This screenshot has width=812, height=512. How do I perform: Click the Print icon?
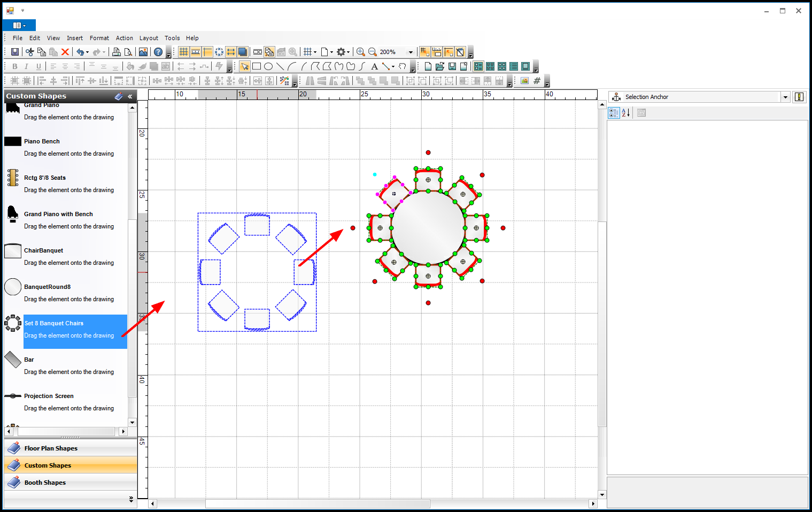117,52
